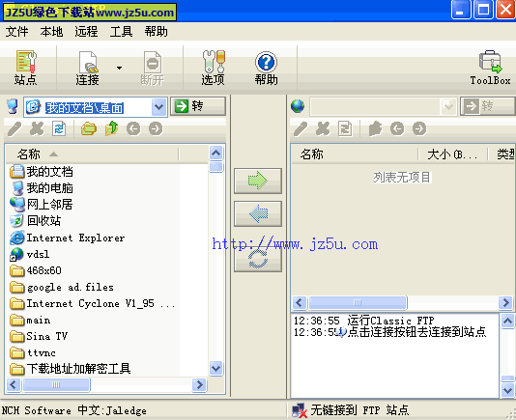Screen dimensions: 516x420
Task: Click log pane scroll up arrow
Action: (507, 321)
